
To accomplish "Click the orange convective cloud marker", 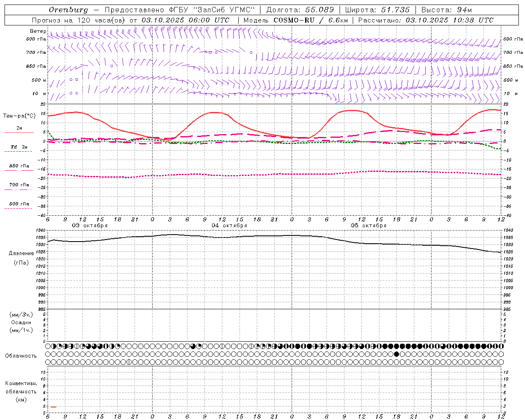I will (53, 407).
